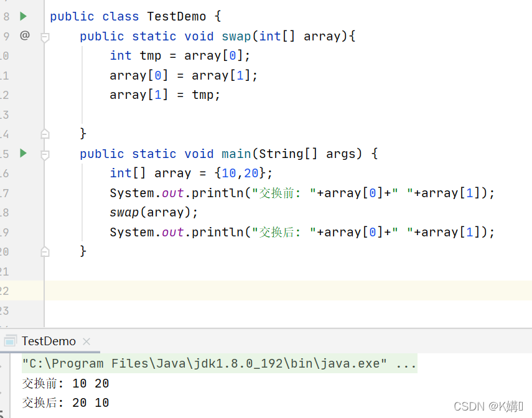Click the '交换前: 10 20' console output line
532x418 pixels.
coord(65,383)
